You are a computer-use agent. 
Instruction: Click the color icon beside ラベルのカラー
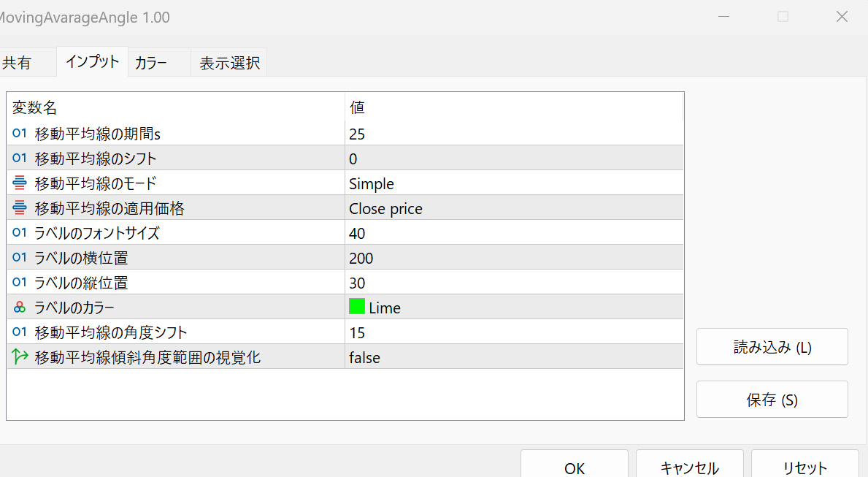[20, 308]
